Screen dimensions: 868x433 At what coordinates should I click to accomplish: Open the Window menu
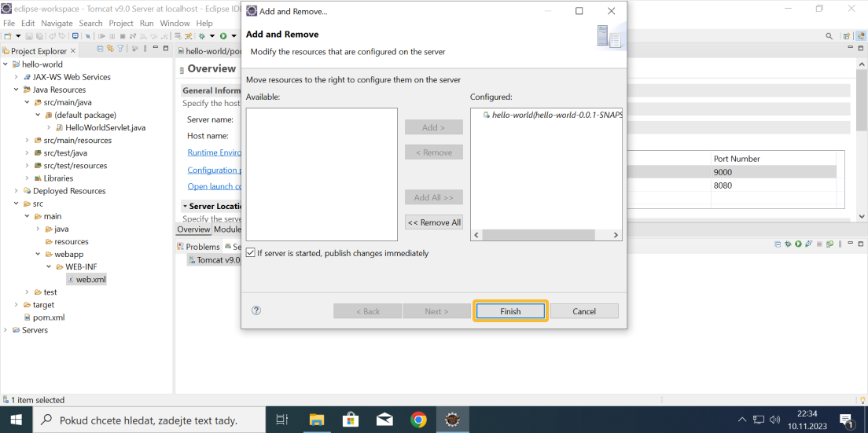point(175,24)
